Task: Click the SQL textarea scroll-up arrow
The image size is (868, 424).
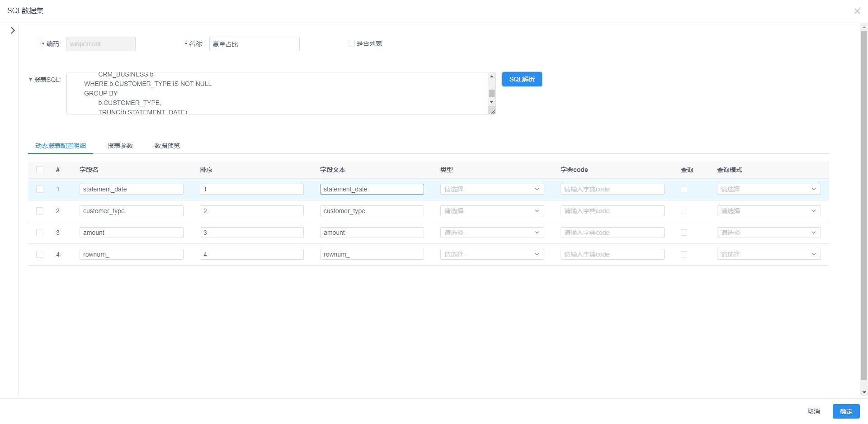Action: click(491, 76)
